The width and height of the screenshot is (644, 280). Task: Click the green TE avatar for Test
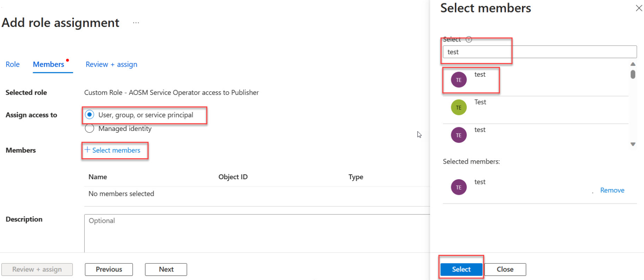tap(458, 107)
